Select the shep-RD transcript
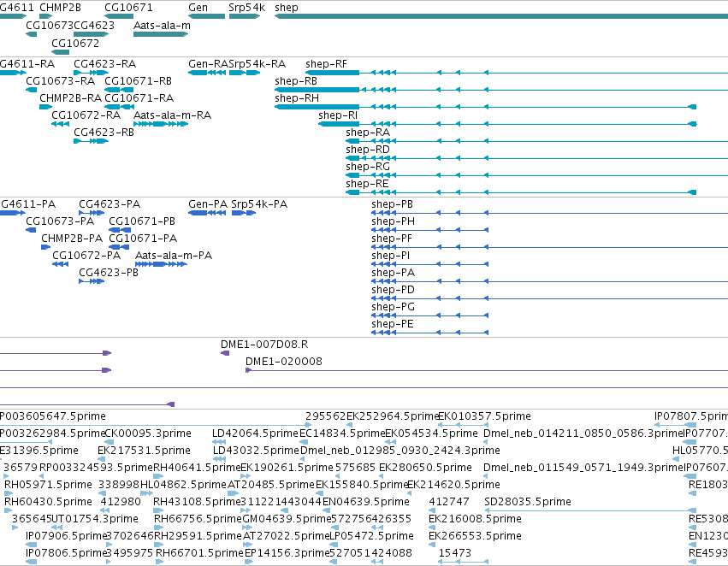This screenshot has width=728, height=566. tap(536, 158)
